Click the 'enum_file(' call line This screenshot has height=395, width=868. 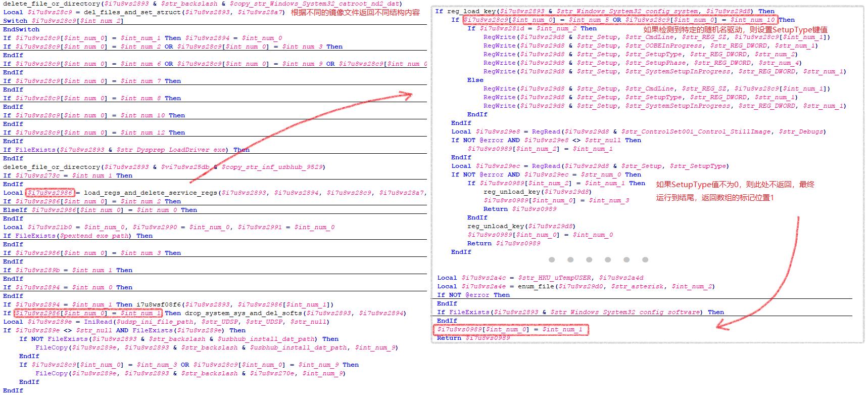pyautogui.click(x=575, y=286)
